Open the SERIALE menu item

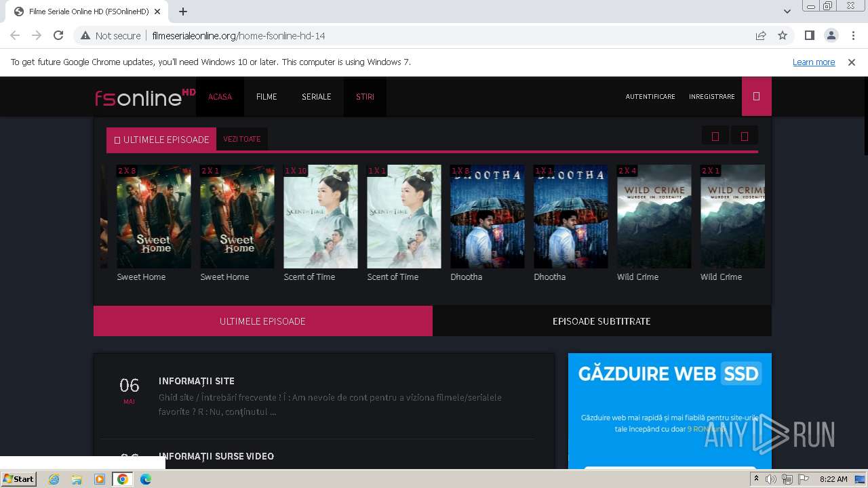click(x=317, y=97)
